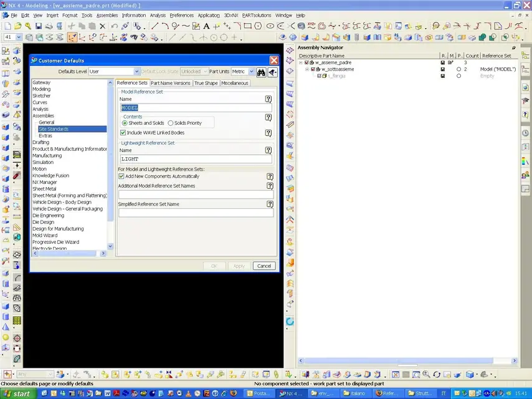
Task: Click the Cancel button in the dialog
Action: pos(264,266)
